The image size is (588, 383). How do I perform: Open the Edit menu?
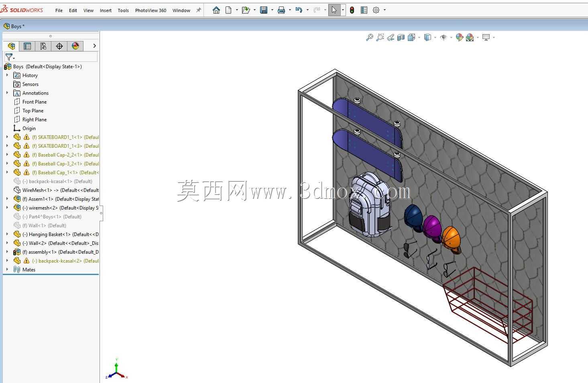click(73, 10)
